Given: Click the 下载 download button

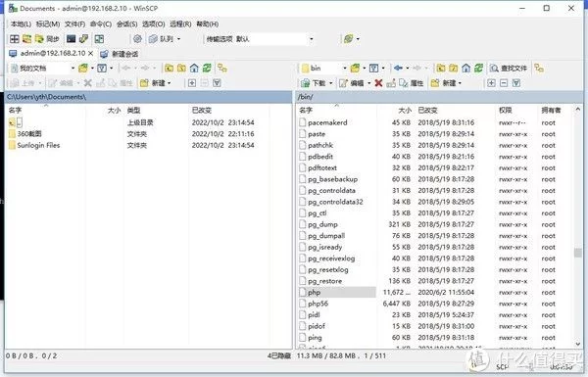Looking at the screenshot, I should tap(314, 83).
